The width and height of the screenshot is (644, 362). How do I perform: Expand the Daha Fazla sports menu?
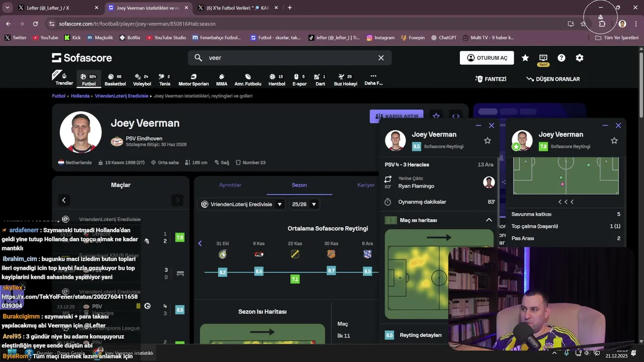(373, 79)
